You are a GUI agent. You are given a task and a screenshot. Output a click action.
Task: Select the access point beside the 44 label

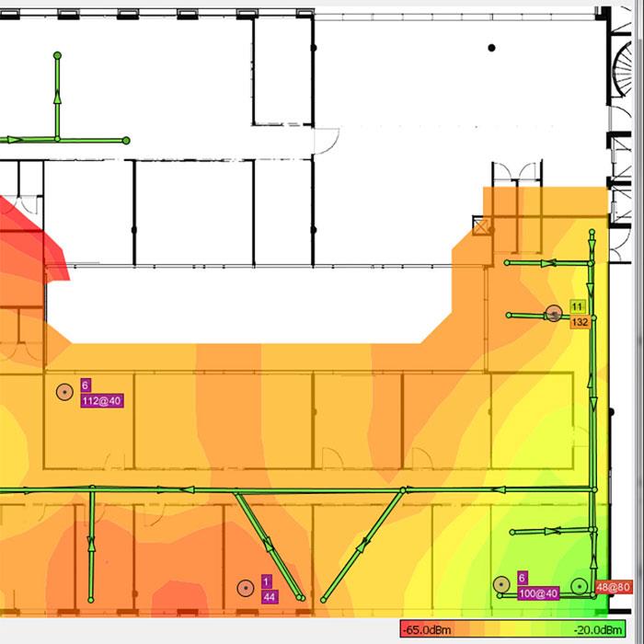click(x=246, y=588)
